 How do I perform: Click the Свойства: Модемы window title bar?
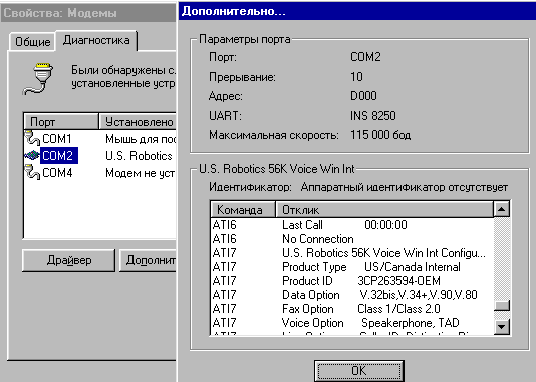pyautogui.click(x=89, y=13)
